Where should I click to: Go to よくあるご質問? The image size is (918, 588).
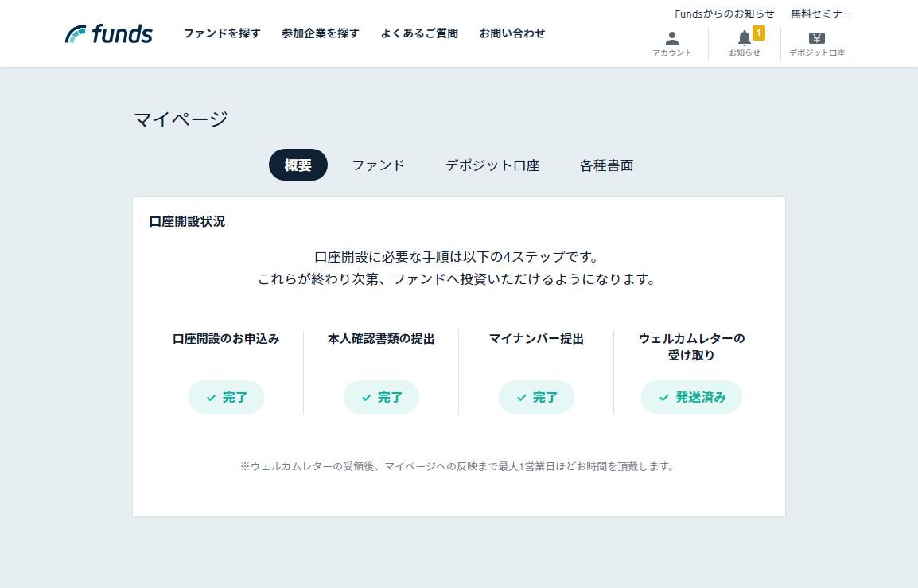(x=419, y=33)
